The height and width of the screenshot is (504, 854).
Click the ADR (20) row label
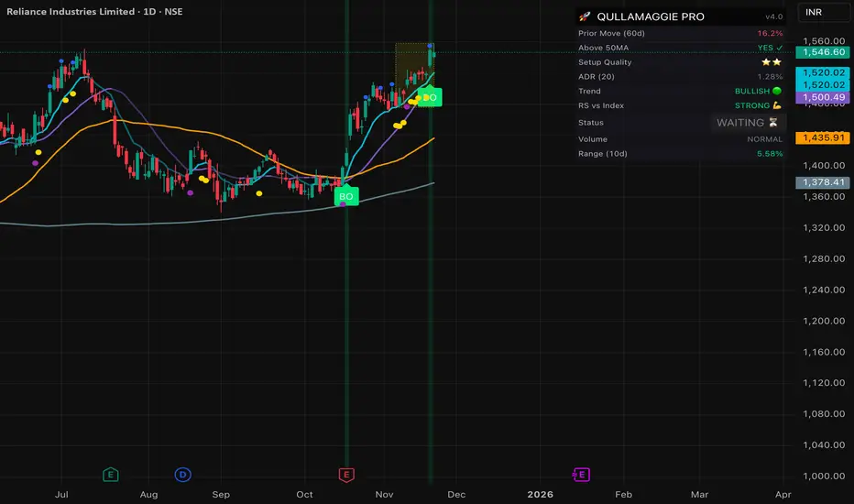[597, 77]
